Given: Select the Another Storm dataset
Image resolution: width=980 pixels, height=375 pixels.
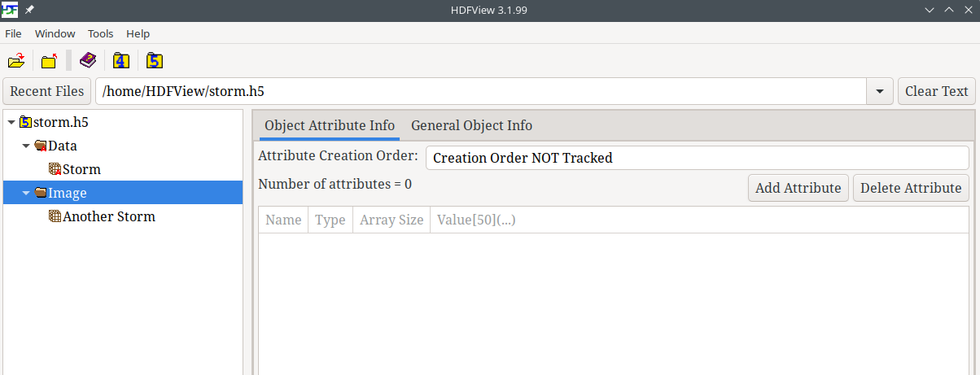Looking at the screenshot, I should [x=108, y=216].
